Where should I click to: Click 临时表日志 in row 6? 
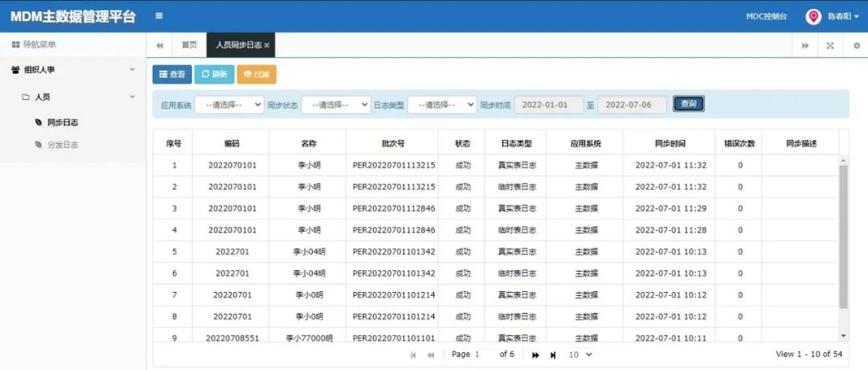tap(517, 273)
